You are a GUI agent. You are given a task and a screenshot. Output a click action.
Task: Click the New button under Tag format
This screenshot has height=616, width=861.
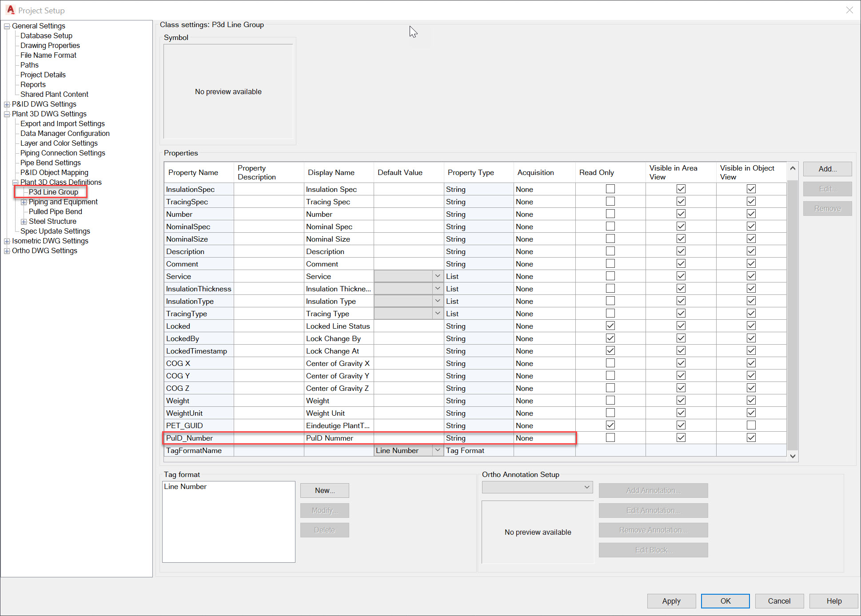324,490
